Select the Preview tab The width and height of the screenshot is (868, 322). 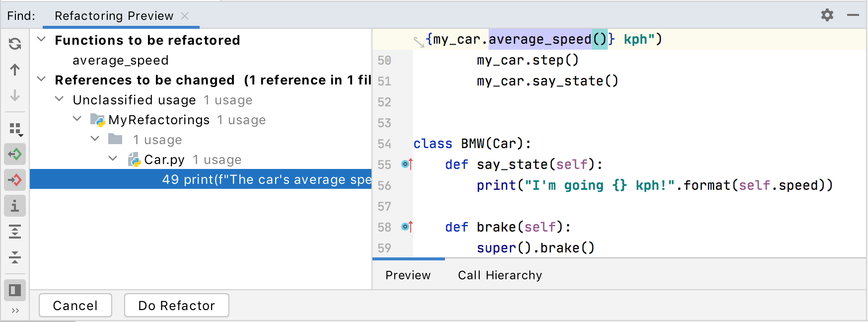pyautogui.click(x=408, y=275)
